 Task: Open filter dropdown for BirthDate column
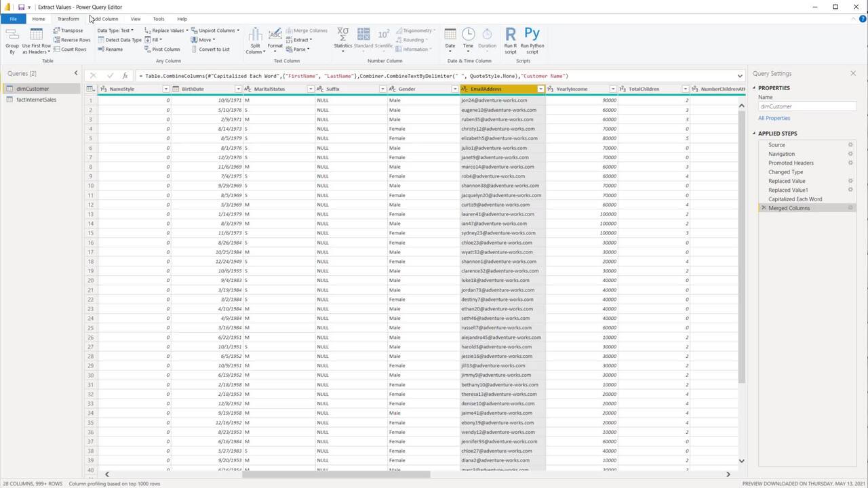coord(238,89)
